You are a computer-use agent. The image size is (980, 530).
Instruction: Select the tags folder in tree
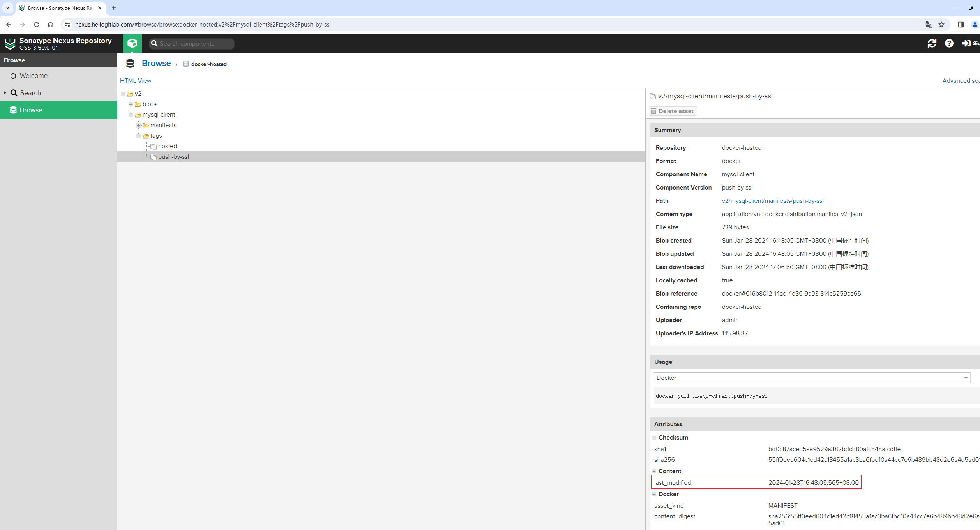[x=156, y=136]
